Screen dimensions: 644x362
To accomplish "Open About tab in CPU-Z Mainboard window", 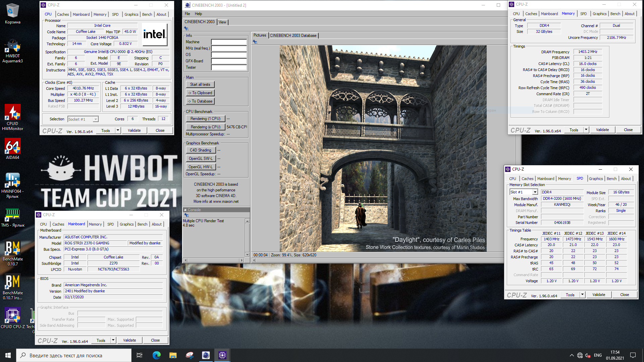I will (x=157, y=224).
